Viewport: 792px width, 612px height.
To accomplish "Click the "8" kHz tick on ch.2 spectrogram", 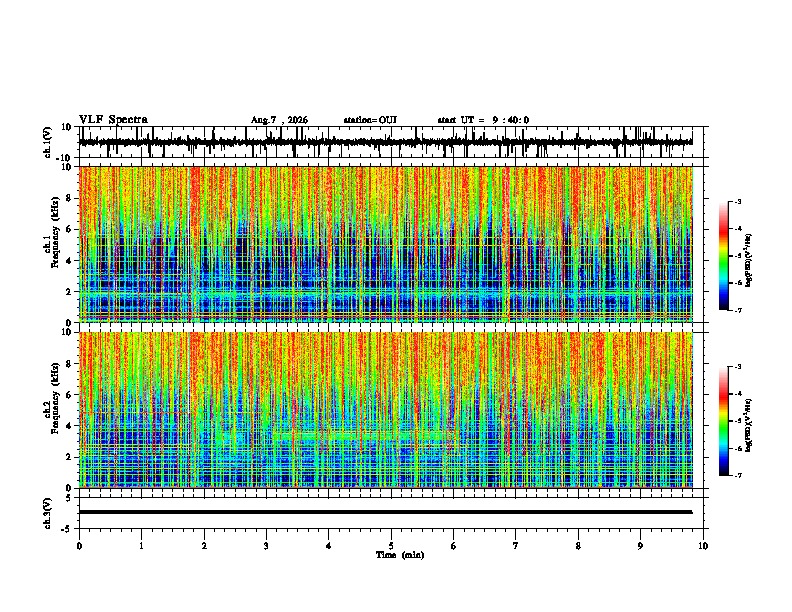I will [69, 364].
